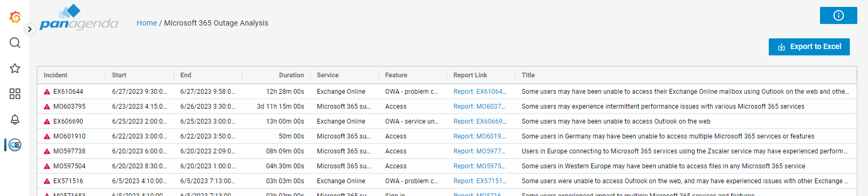The width and height of the screenshot is (868, 196).
Task: Open the Report: MO6037 link
Action: (479, 107)
